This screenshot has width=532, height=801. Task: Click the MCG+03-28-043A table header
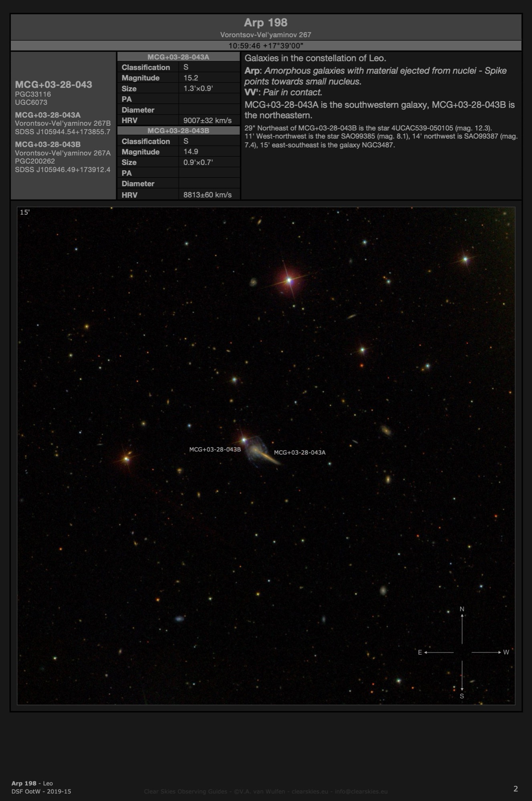(x=178, y=57)
